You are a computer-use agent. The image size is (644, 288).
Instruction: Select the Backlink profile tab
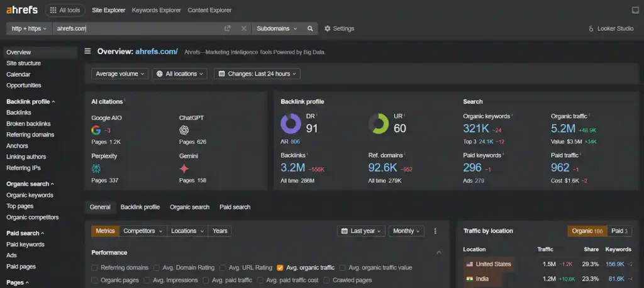click(x=140, y=207)
